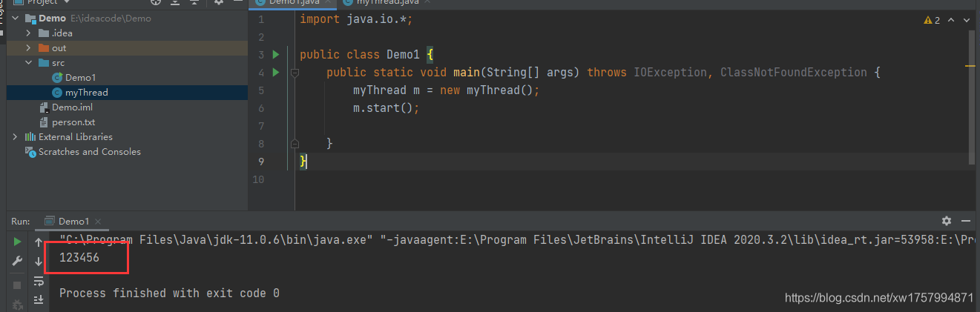The width and height of the screenshot is (980, 312).
Task: Click console output 123456
Action: [x=79, y=258]
